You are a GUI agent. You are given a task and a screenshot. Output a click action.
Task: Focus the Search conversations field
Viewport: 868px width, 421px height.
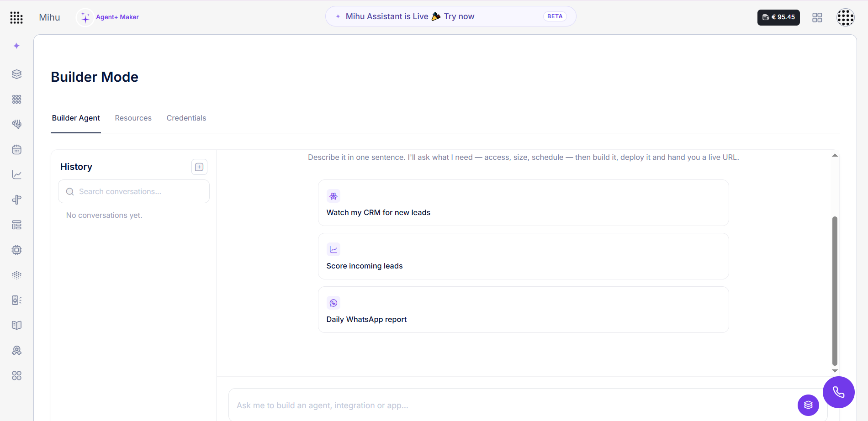(134, 191)
